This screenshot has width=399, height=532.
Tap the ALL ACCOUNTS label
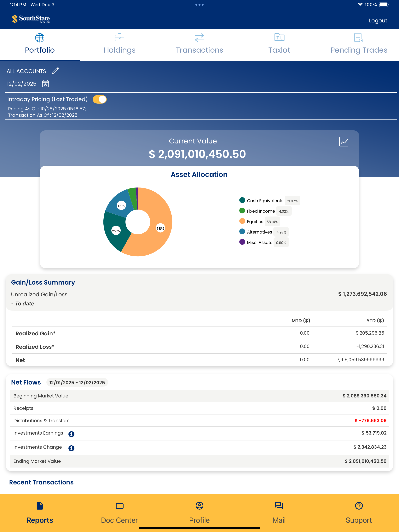point(26,71)
